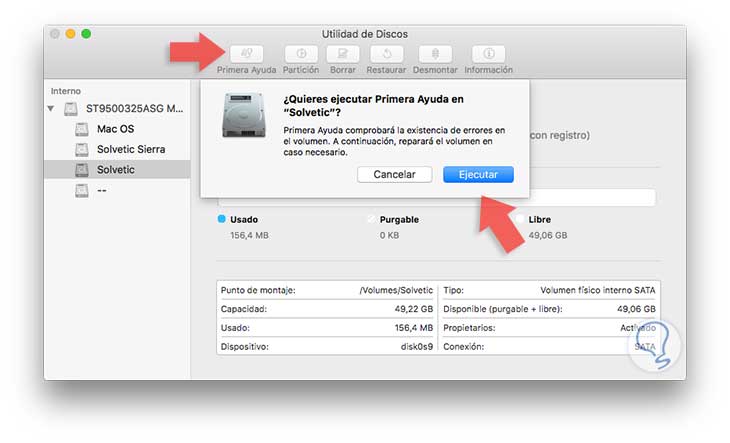Select the Solvetic volume in sidebar

coord(117,170)
